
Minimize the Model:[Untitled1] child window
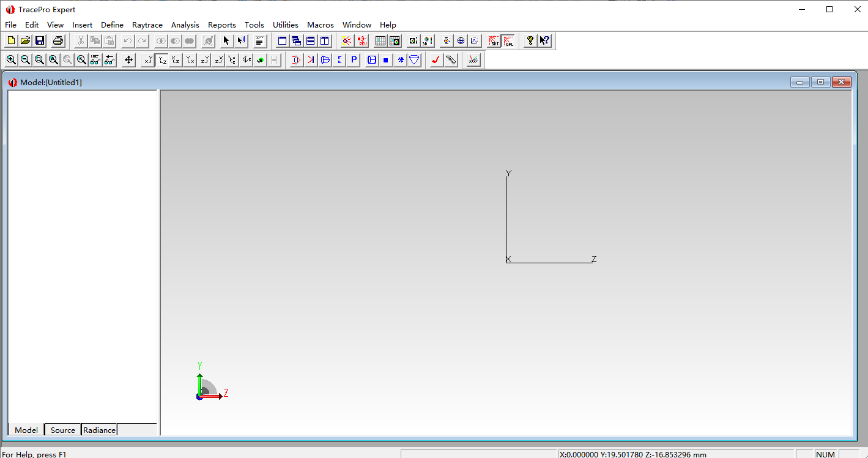799,82
